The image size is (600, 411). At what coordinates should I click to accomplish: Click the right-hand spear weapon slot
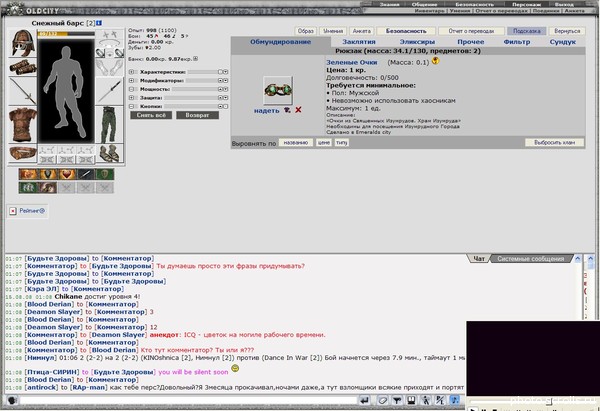(110, 91)
